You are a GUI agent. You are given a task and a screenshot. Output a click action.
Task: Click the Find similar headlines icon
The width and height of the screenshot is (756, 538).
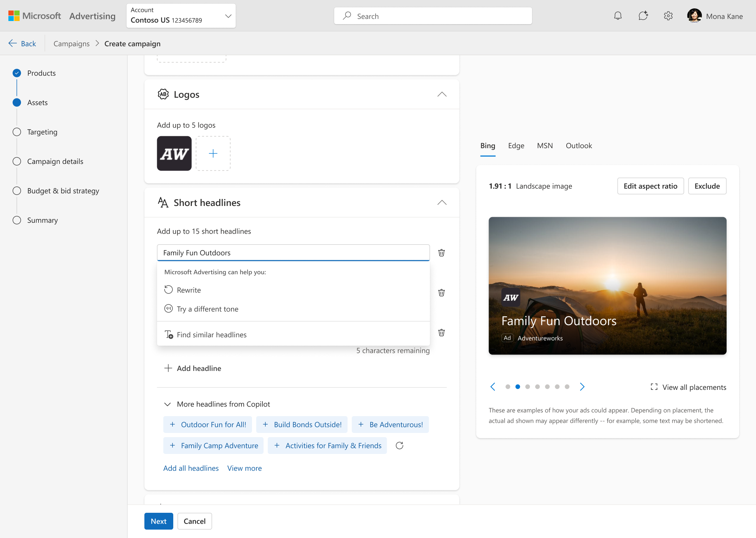[x=169, y=334]
